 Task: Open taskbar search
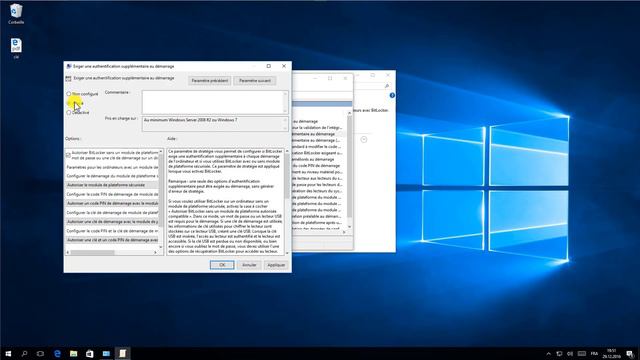pyautogui.click(x=24, y=353)
